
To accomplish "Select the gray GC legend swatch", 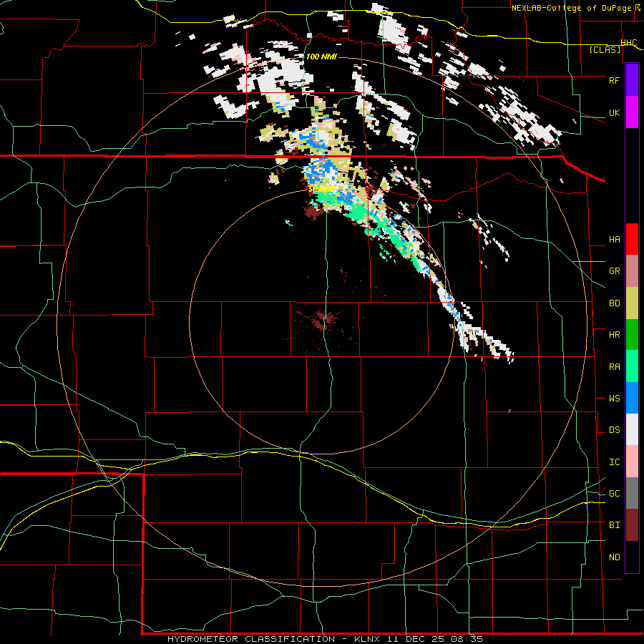I will 632,493.
